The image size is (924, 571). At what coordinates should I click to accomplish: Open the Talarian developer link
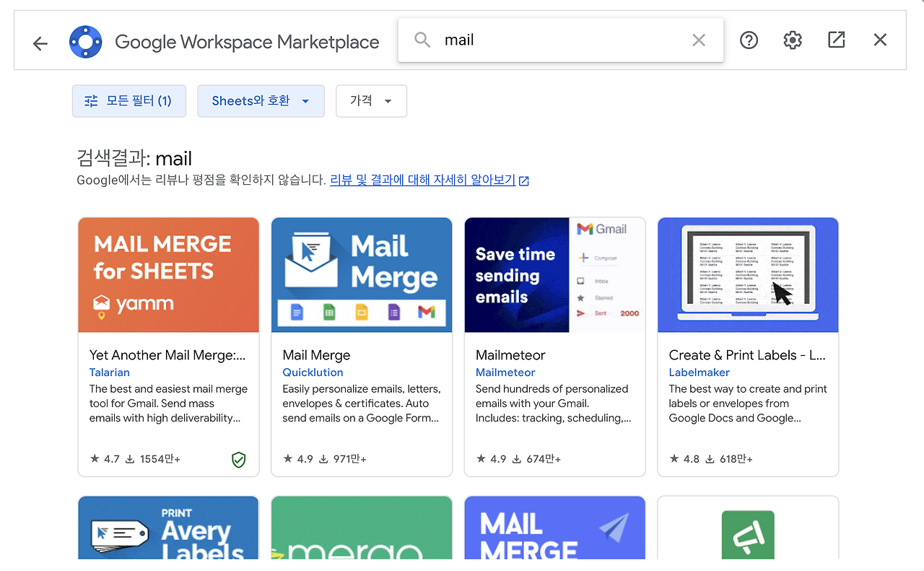tap(110, 372)
